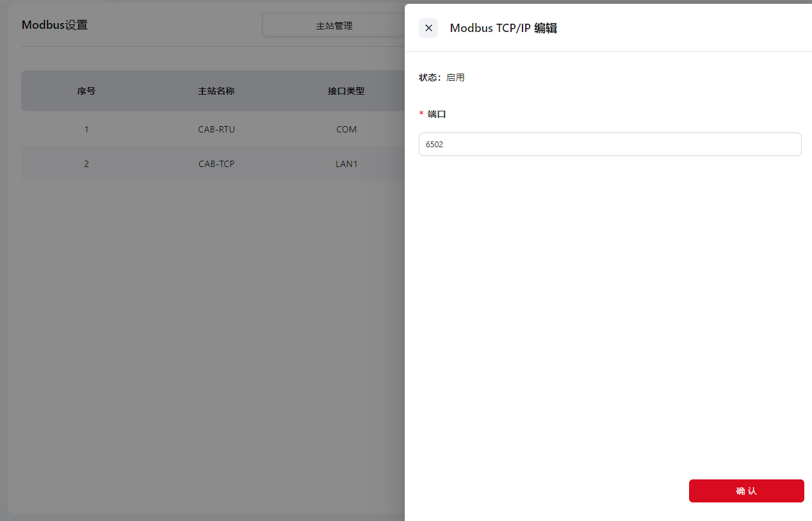Click the LAN1 interface type cell
The width and height of the screenshot is (812, 521).
point(346,164)
